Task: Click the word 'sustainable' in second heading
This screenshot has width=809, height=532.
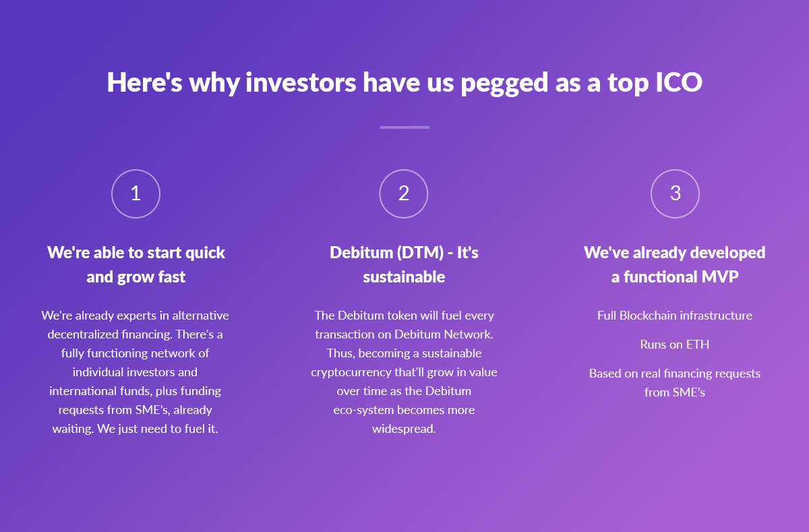Action: click(404, 277)
